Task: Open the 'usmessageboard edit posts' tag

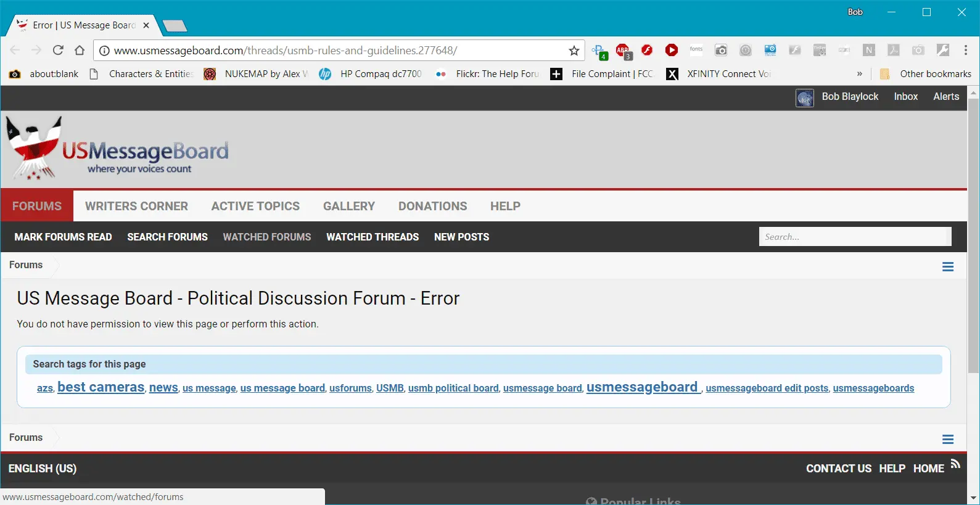Action: pos(767,388)
